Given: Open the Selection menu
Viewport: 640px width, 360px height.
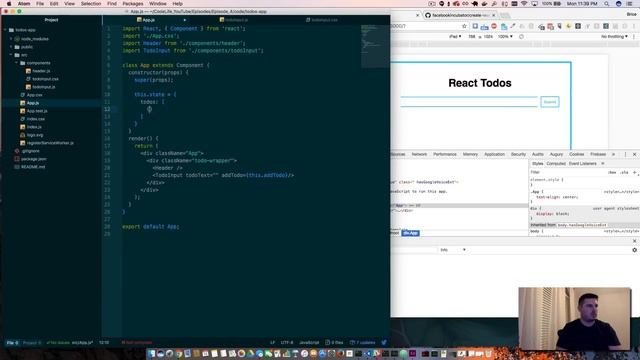Looking at the screenshot, I should [91, 4].
